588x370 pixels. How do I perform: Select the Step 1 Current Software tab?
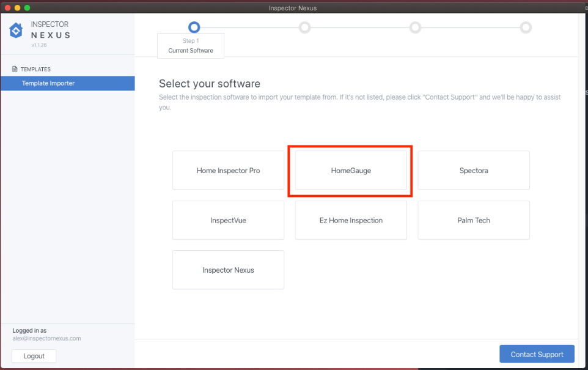191,46
